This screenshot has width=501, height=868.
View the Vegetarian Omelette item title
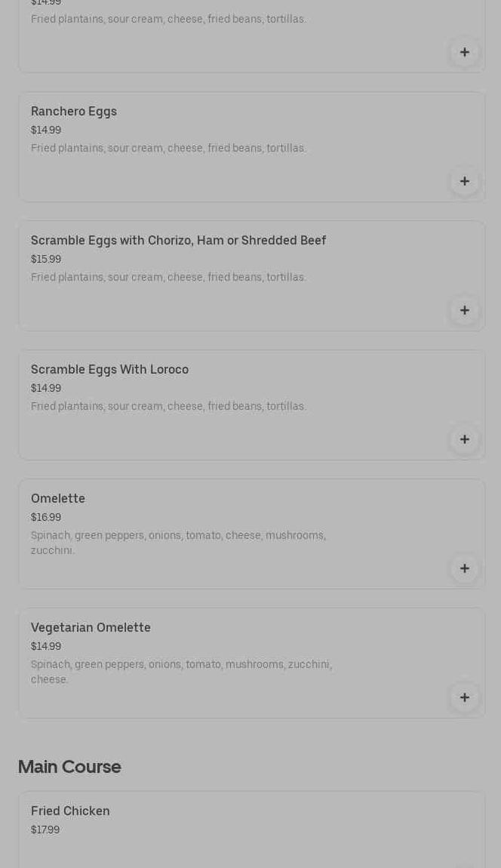[x=91, y=628]
